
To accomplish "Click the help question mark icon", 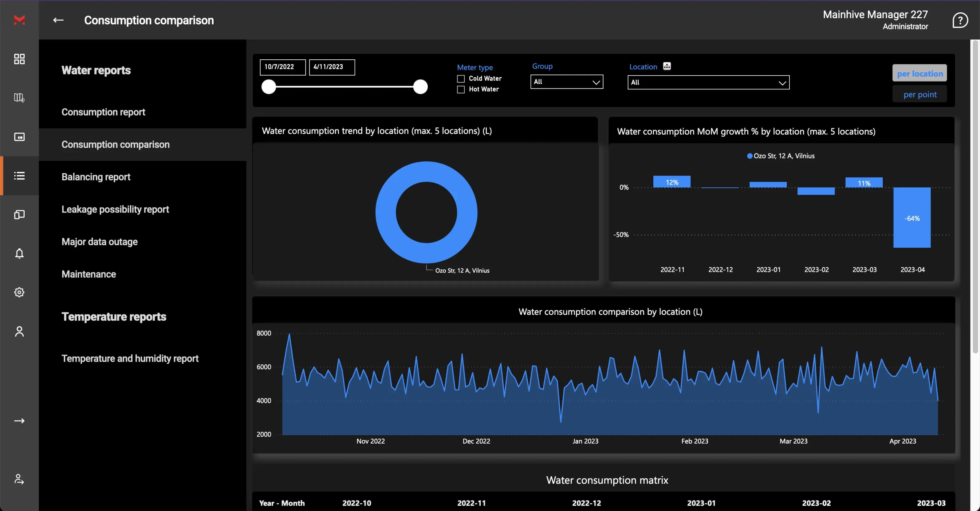I will 960,20.
